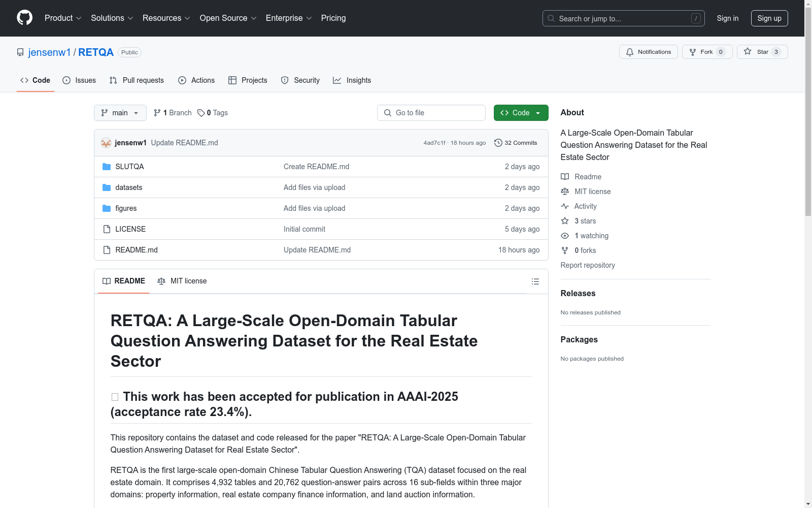
Task: Switch to the Code tab
Action: coord(35,80)
